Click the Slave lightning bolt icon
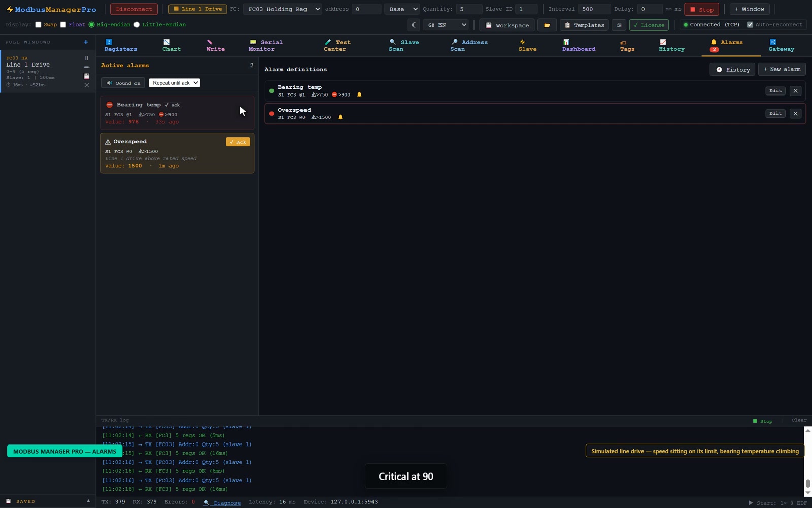 (522, 42)
